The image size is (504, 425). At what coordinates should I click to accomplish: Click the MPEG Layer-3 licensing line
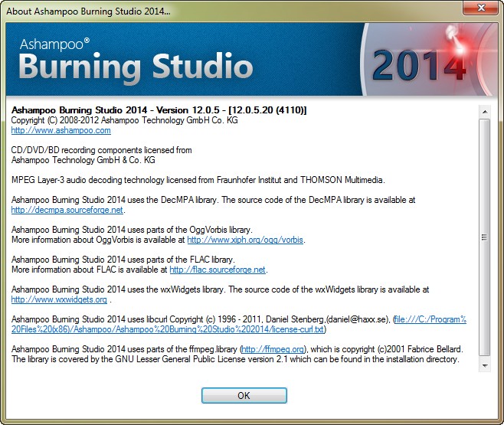[x=198, y=180]
